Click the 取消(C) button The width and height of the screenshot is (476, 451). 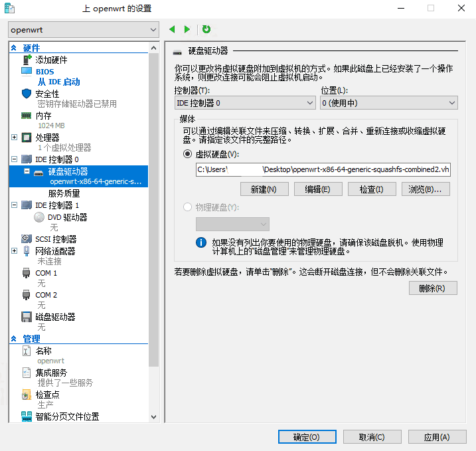tap(372, 437)
